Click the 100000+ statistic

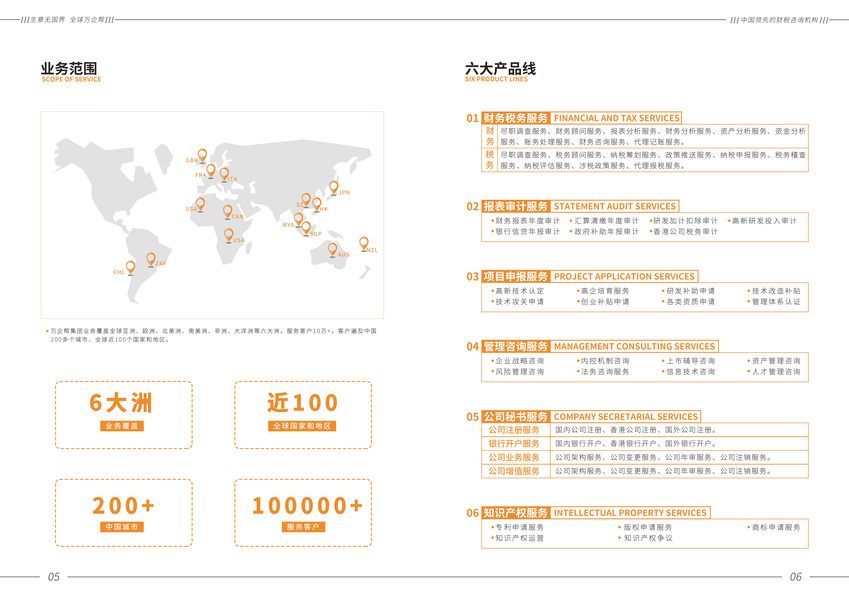[308, 506]
